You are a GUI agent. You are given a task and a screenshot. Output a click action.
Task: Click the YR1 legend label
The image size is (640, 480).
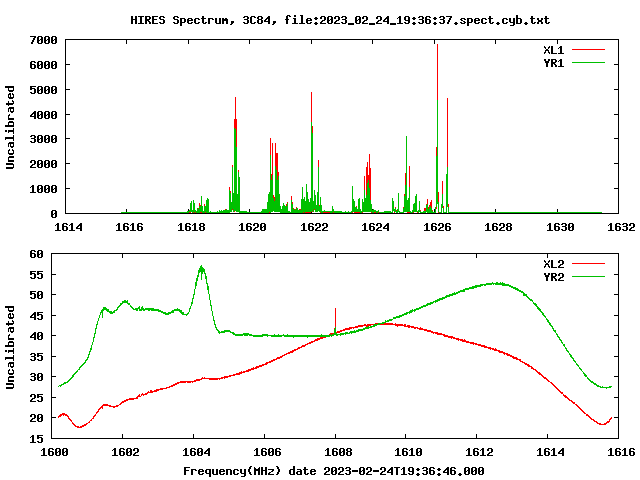click(553, 63)
